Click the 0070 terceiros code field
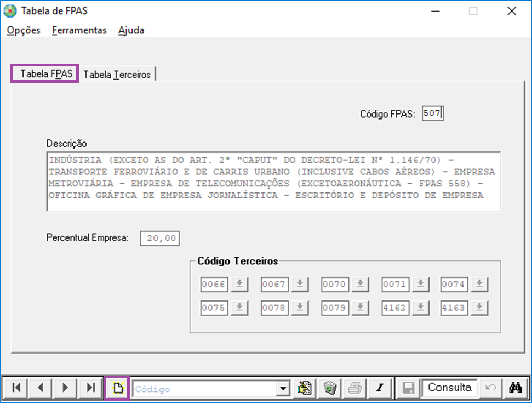Image resolution: width=532 pixels, height=403 pixels. coord(335,284)
